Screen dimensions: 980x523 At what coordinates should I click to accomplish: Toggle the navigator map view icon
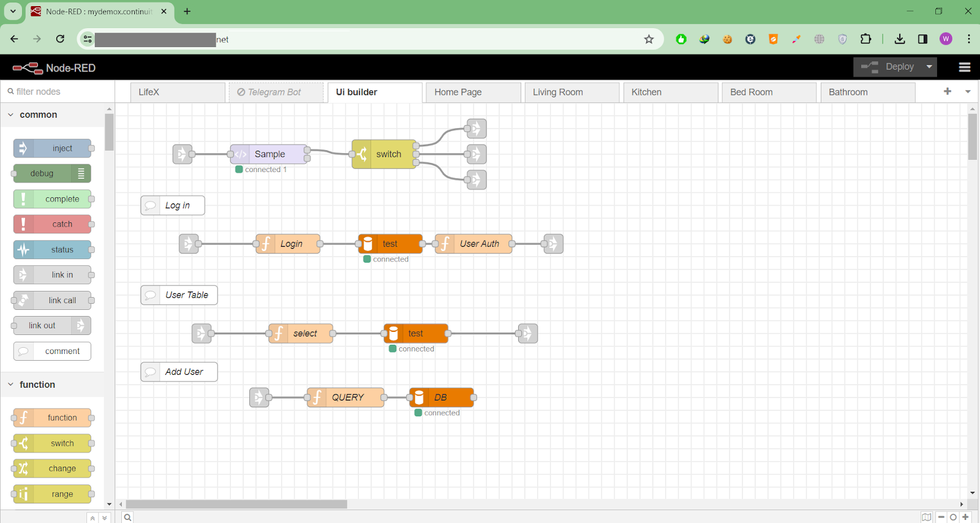click(927, 517)
